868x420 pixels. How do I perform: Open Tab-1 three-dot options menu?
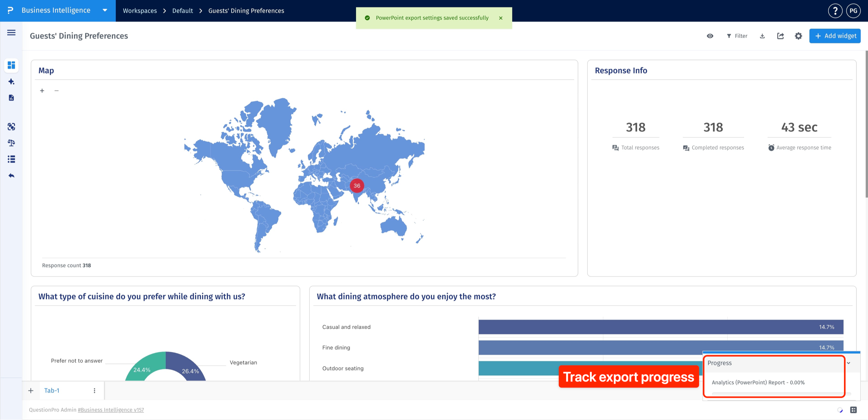coord(94,390)
